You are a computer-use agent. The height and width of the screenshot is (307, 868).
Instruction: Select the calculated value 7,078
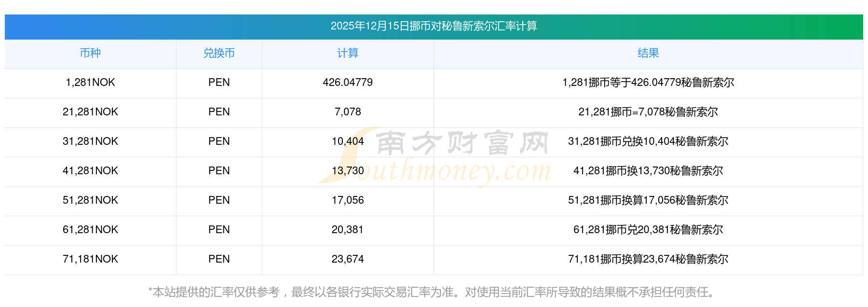tap(348, 112)
